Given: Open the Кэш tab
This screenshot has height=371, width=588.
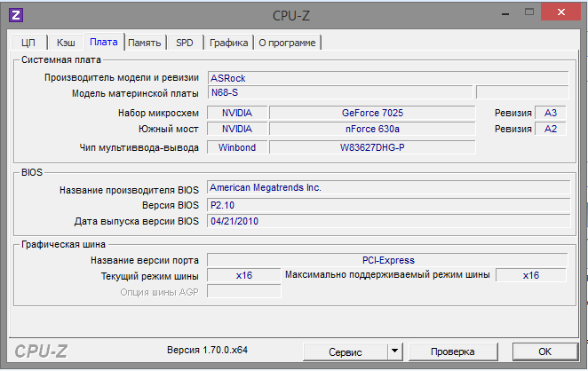Looking at the screenshot, I should coord(66,42).
